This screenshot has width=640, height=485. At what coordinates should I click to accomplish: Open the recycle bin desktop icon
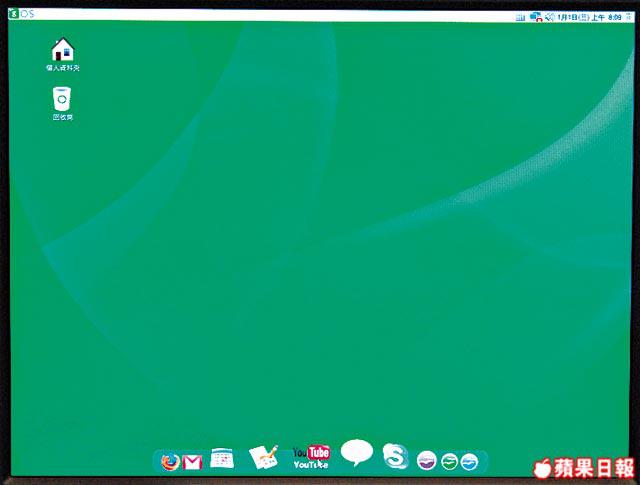(x=62, y=98)
